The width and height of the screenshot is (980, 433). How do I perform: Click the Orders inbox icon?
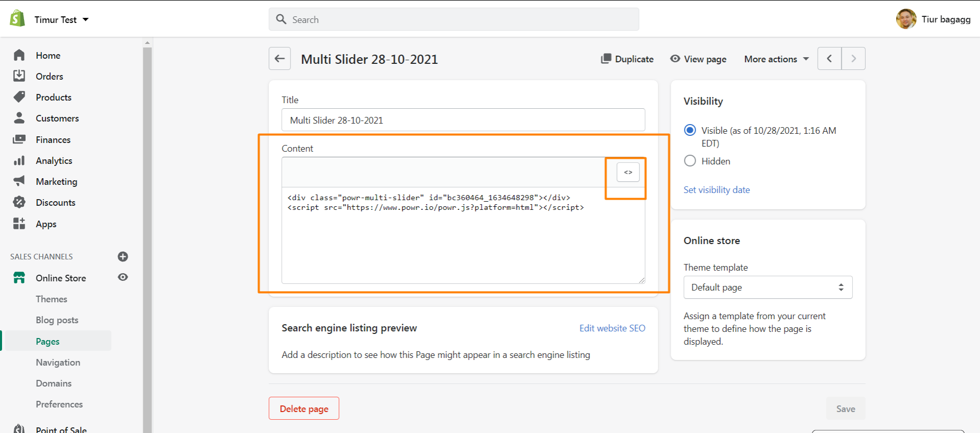(x=19, y=76)
